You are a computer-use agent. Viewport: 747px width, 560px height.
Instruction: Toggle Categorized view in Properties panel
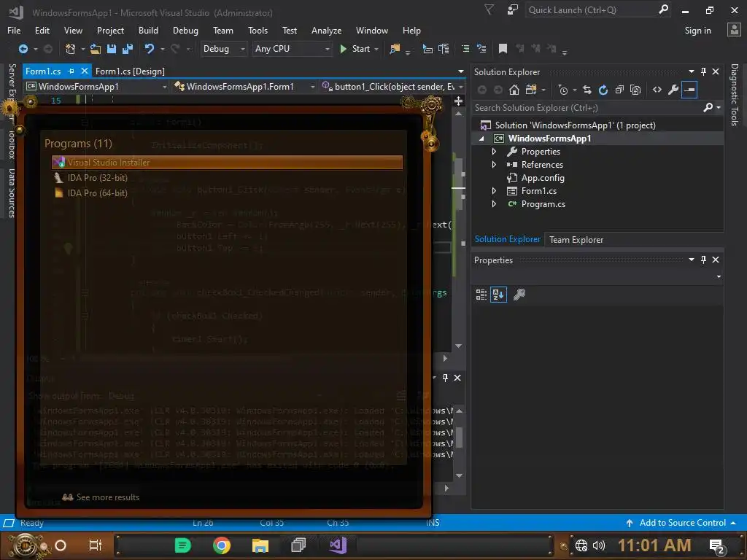(x=481, y=295)
